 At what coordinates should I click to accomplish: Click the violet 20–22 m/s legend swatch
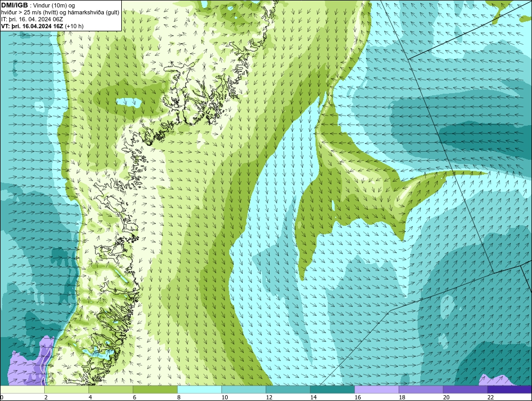coord(465,389)
